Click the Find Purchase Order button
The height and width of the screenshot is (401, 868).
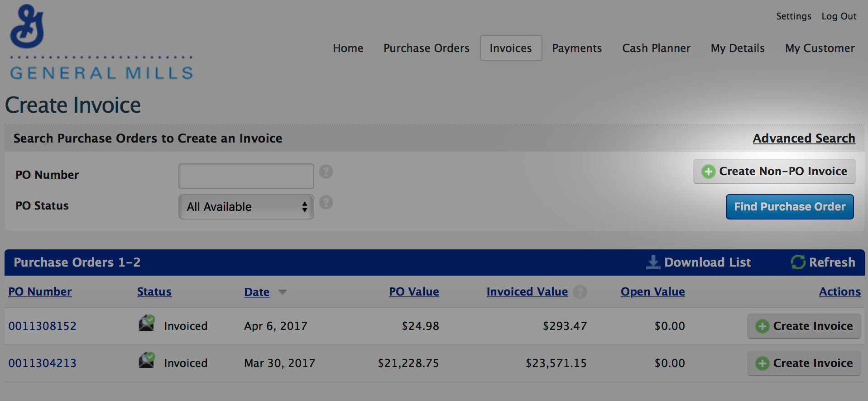pyautogui.click(x=790, y=207)
